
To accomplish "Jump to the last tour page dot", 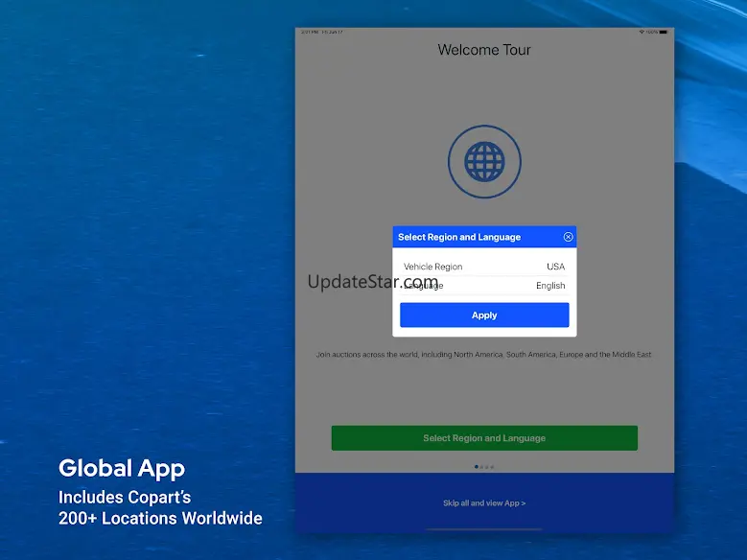I will pyautogui.click(x=493, y=467).
